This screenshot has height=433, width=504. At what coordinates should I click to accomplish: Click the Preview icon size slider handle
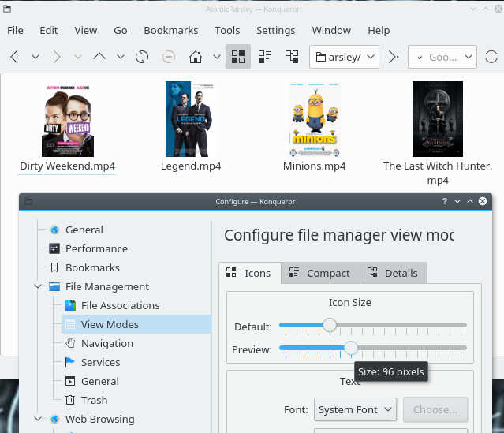(351, 348)
